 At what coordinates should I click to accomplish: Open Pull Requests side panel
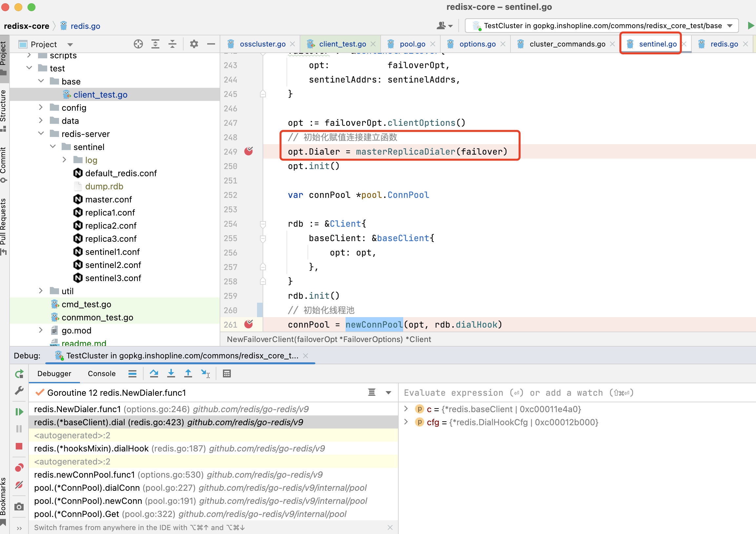[3, 226]
